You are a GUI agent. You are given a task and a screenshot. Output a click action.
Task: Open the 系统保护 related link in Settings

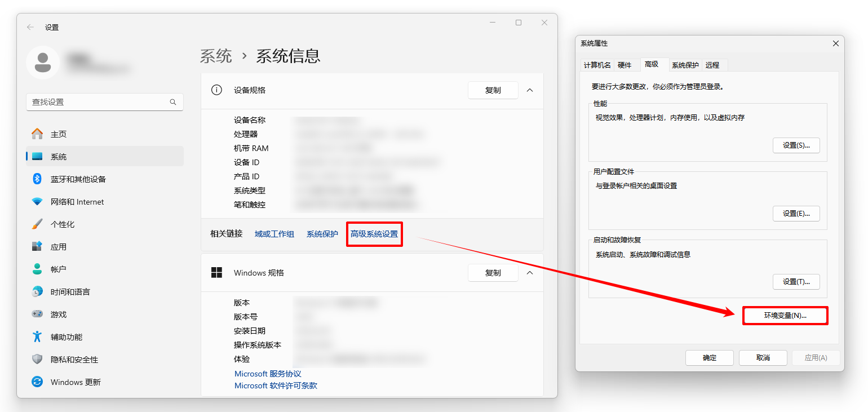coord(322,234)
